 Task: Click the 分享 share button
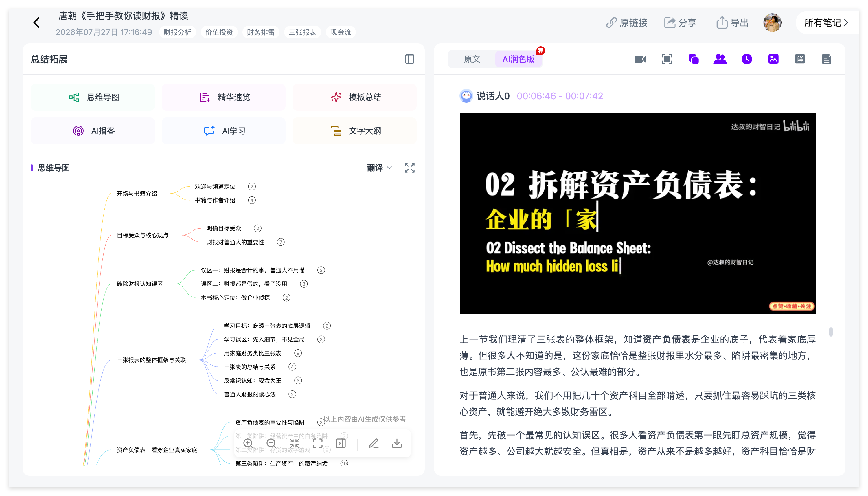coord(680,23)
